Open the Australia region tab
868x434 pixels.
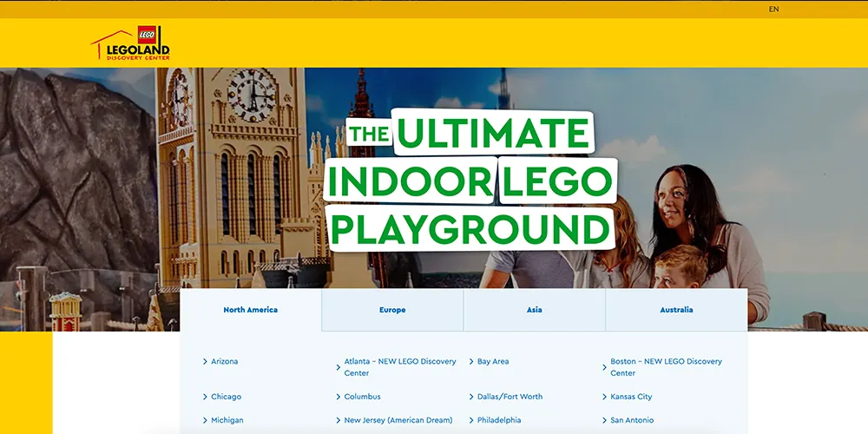pos(676,310)
